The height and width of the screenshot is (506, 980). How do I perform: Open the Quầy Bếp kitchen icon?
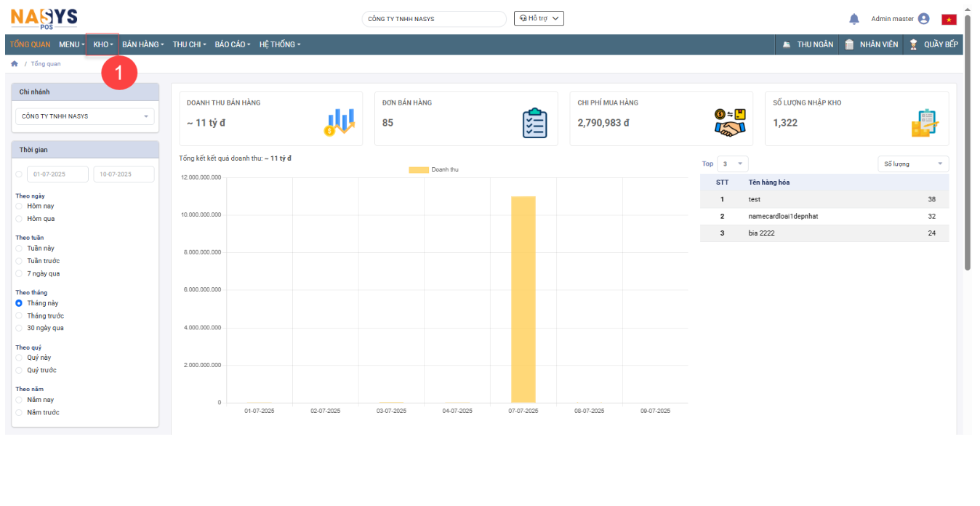tap(913, 45)
